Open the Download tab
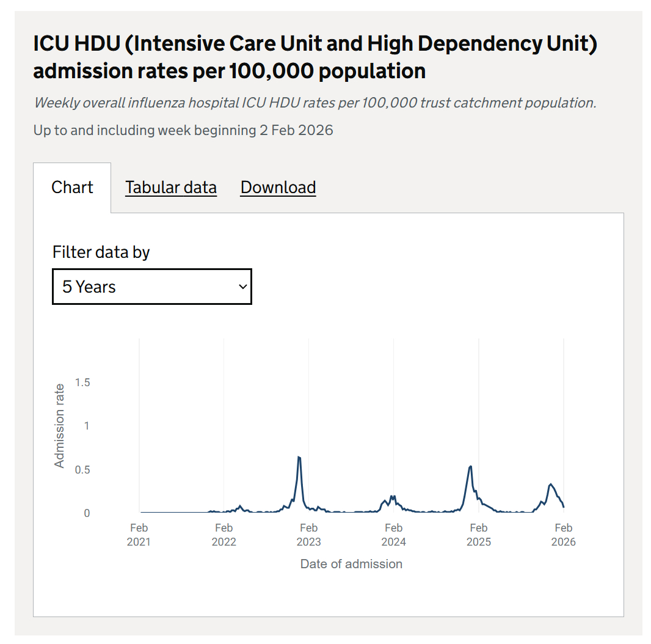 [x=278, y=188]
